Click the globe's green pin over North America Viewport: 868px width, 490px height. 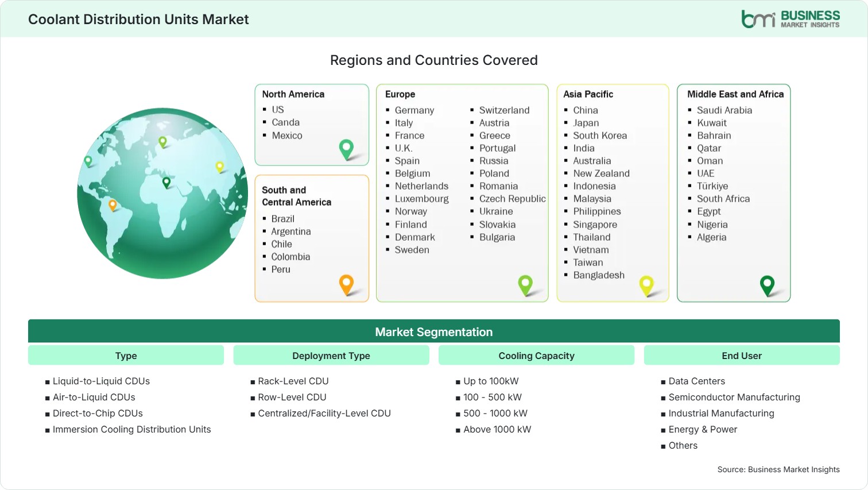click(x=88, y=161)
